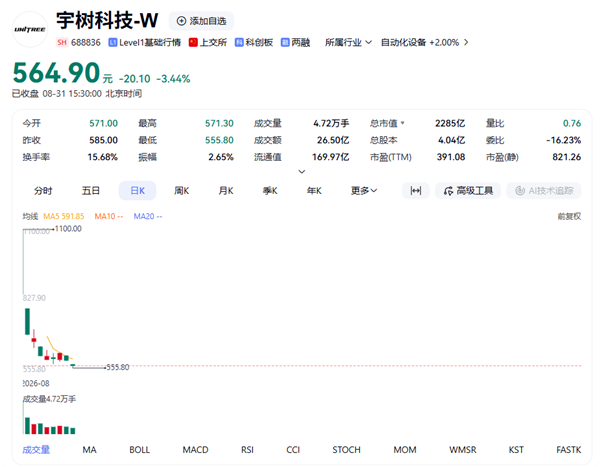
Task: Click the 成交量 value 4.72万手
Action: coord(331,123)
